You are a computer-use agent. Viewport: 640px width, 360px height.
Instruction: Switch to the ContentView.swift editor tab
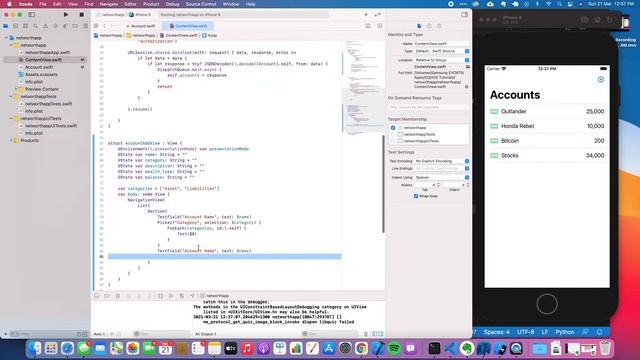pos(188,26)
